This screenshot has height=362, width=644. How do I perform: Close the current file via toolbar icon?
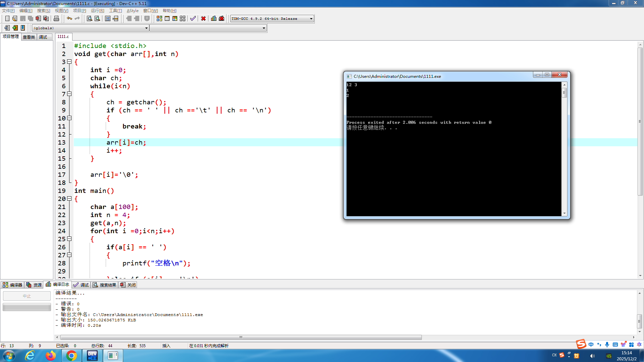tap(38, 18)
